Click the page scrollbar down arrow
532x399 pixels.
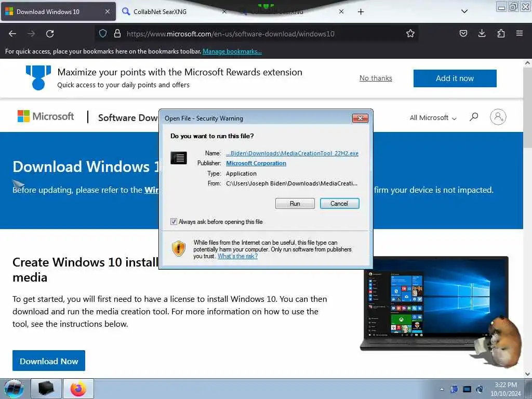pyautogui.click(x=527, y=374)
